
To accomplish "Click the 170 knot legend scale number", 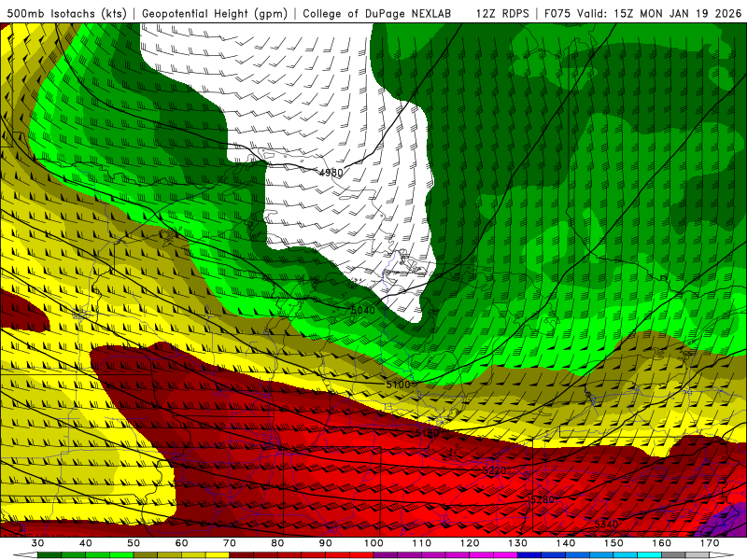I will pos(710,543).
